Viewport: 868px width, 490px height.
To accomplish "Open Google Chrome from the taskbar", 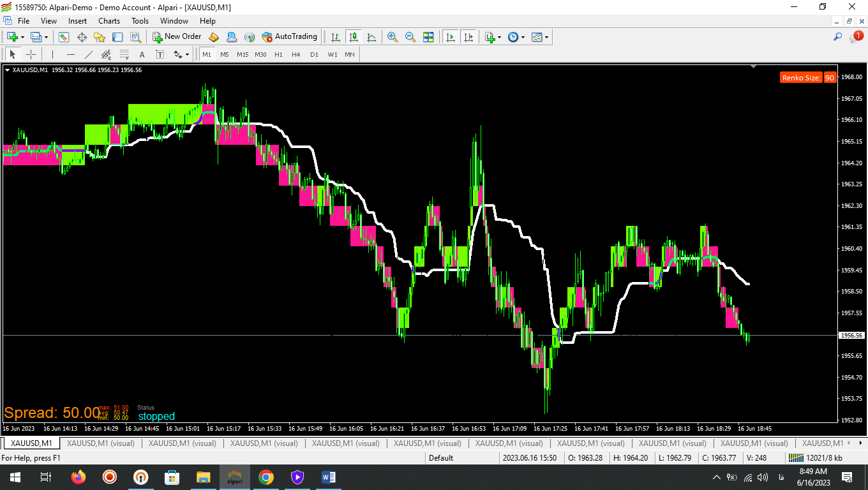I will coord(266,477).
